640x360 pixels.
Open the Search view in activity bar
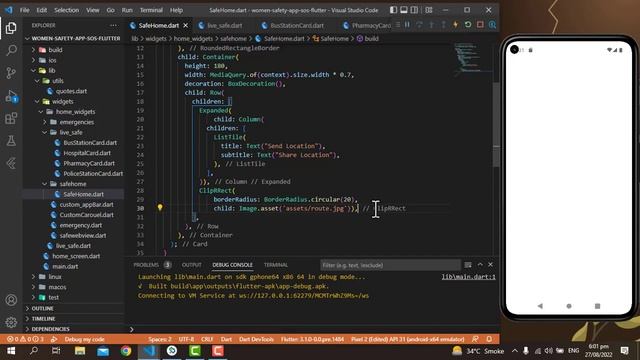click(x=11, y=50)
